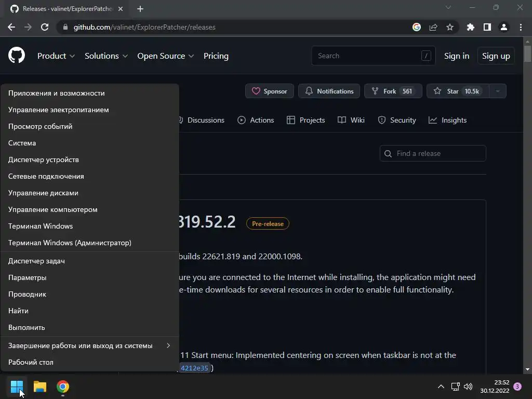The width and height of the screenshot is (532, 399).
Task: Open the Projects tab
Action: (305, 120)
